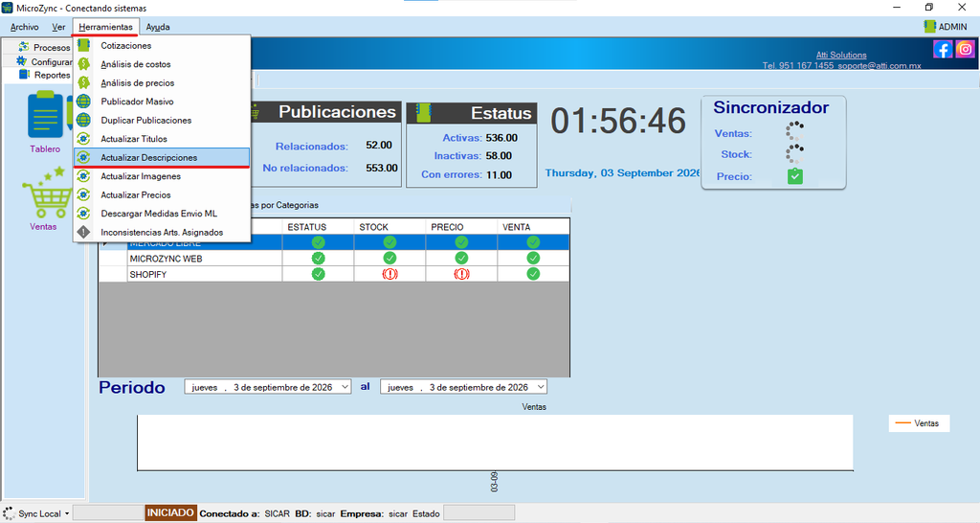The image size is (980, 523).
Task: Select the SHOPIFY row name
Action: tap(148, 275)
